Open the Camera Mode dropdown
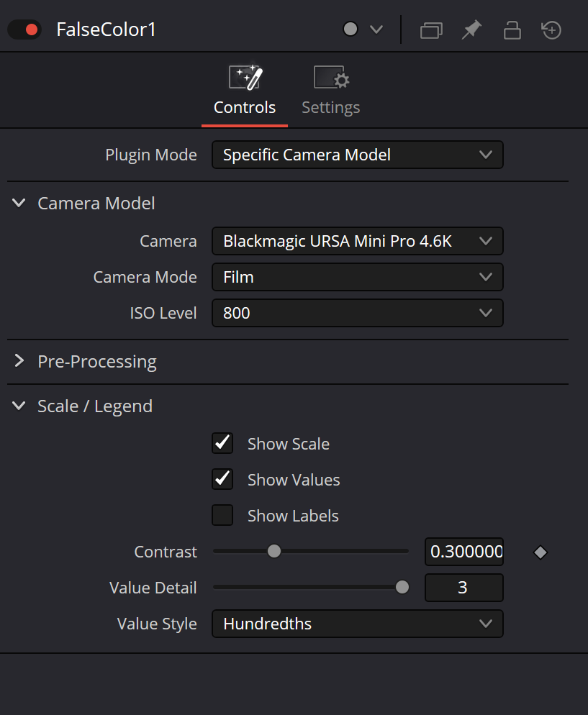588x715 pixels. [x=358, y=277]
